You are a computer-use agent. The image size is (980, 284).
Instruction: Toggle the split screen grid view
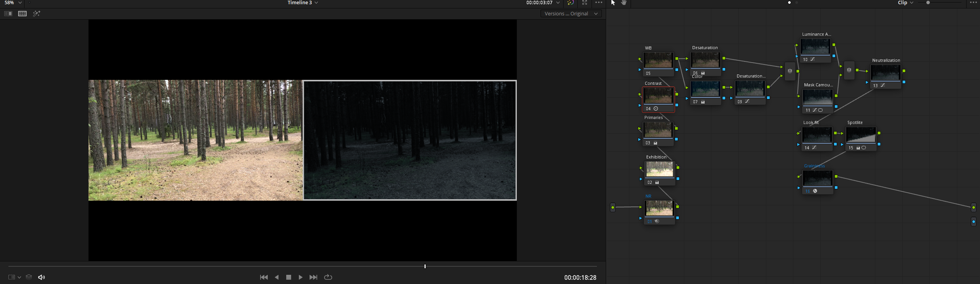[x=23, y=13]
